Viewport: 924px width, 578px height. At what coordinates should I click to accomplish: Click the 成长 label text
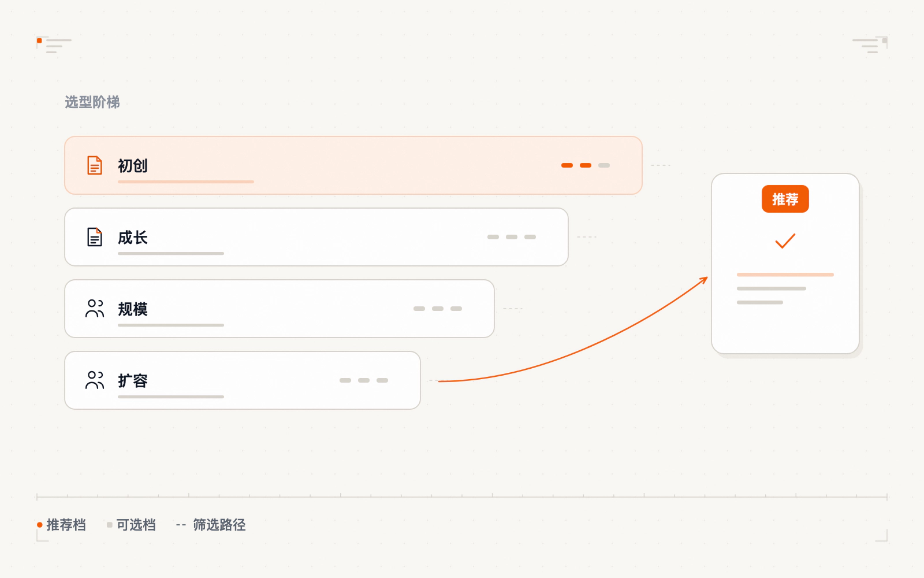click(x=133, y=238)
